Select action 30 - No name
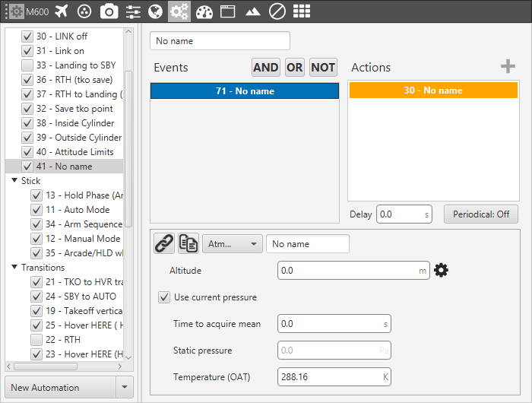 tap(433, 90)
